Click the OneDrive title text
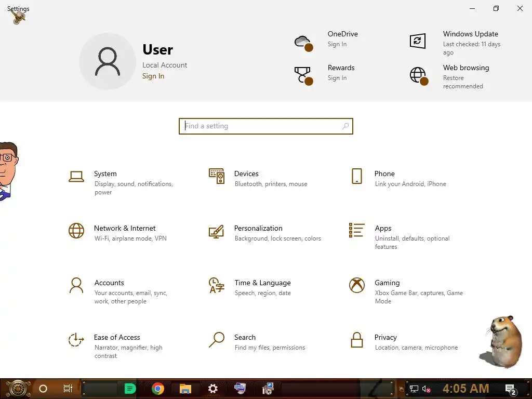The height and width of the screenshot is (399, 532). click(343, 34)
